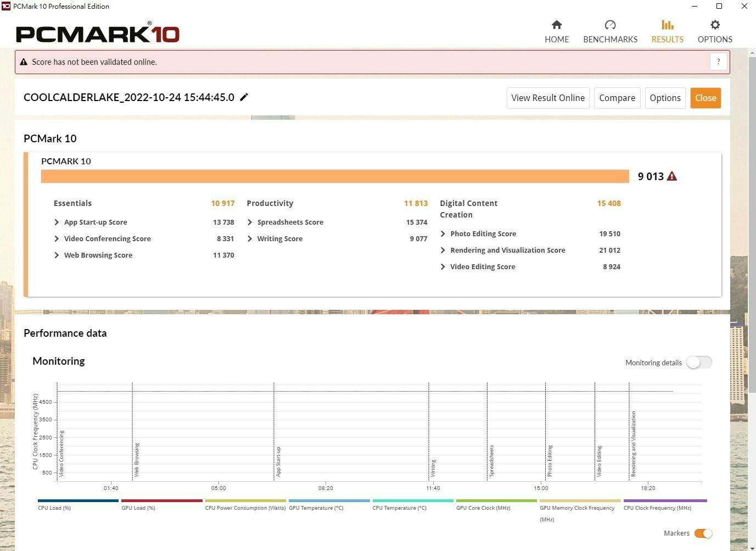Go to Benchmarks gauge icon
This screenshot has width=756, height=551.
pos(610,25)
